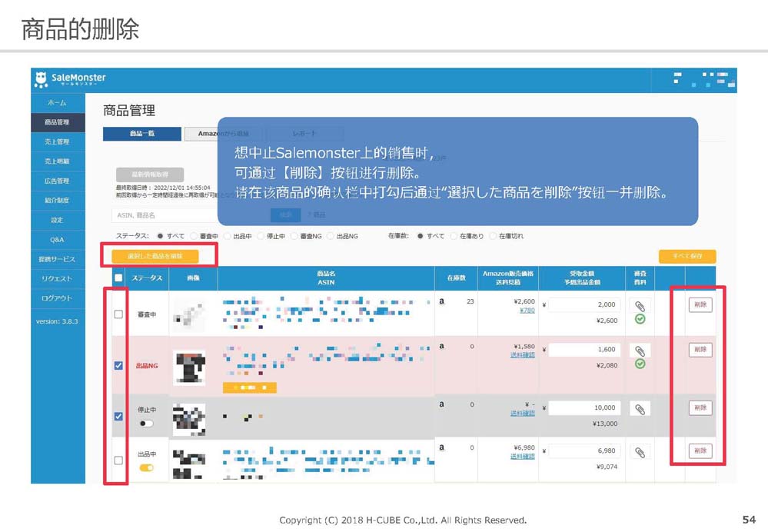Open Q&A in the sidebar
This screenshot has width=768, height=532.
point(58,240)
